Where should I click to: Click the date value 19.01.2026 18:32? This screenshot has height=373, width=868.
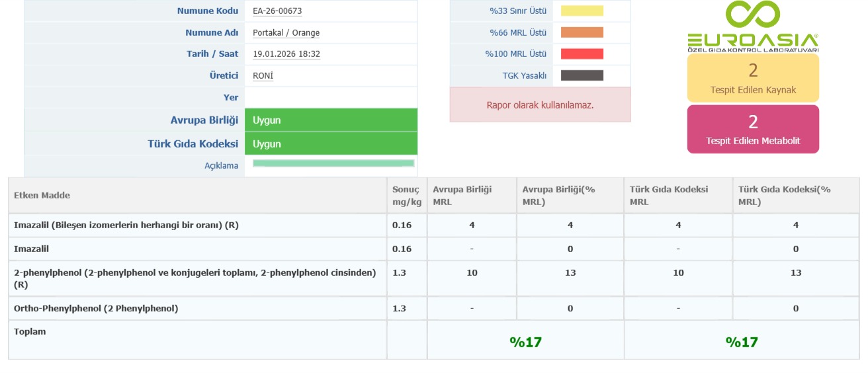(x=286, y=54)
